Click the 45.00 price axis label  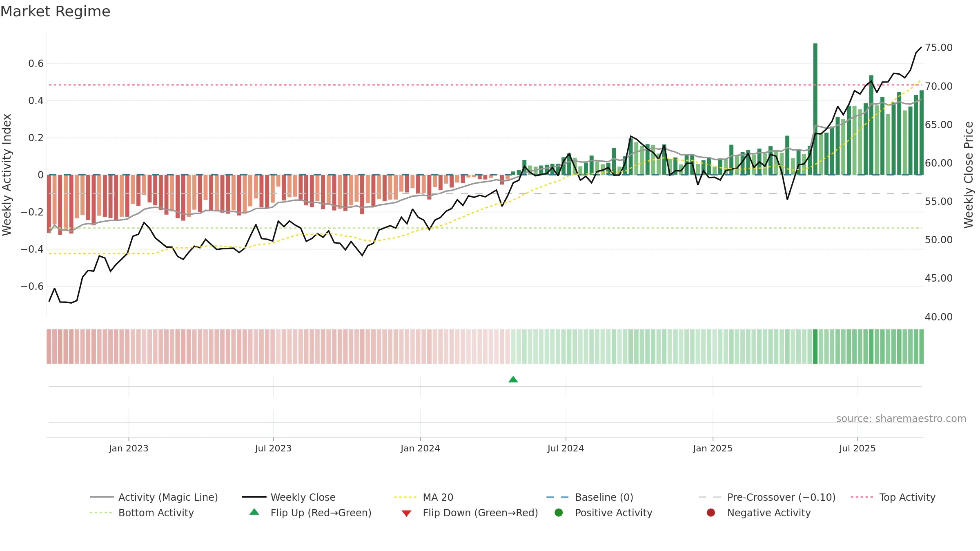pos(938,278)
